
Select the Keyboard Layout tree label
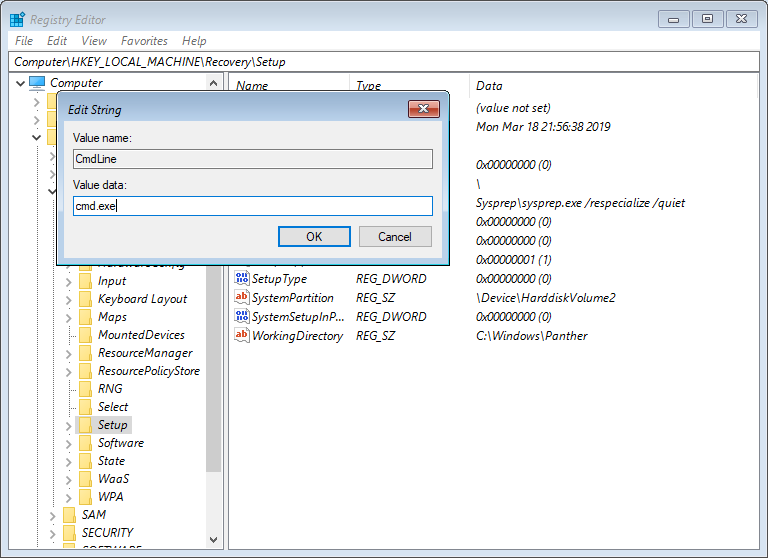[x=142, y=299]
